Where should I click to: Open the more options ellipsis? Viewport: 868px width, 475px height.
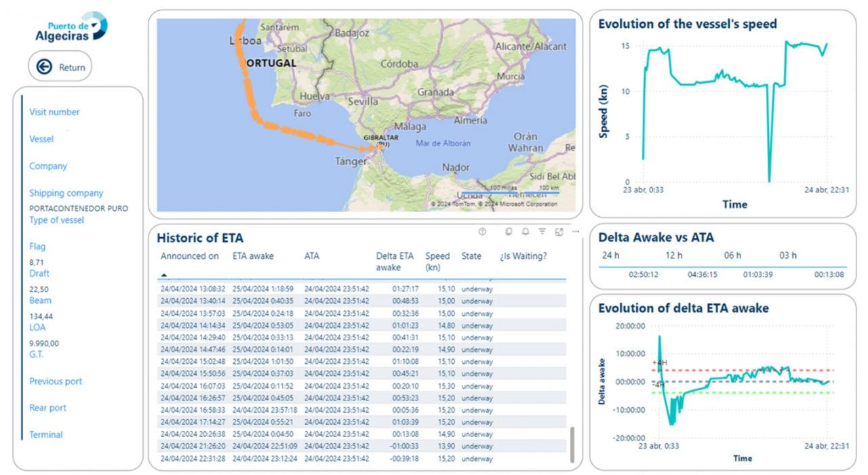576,232
